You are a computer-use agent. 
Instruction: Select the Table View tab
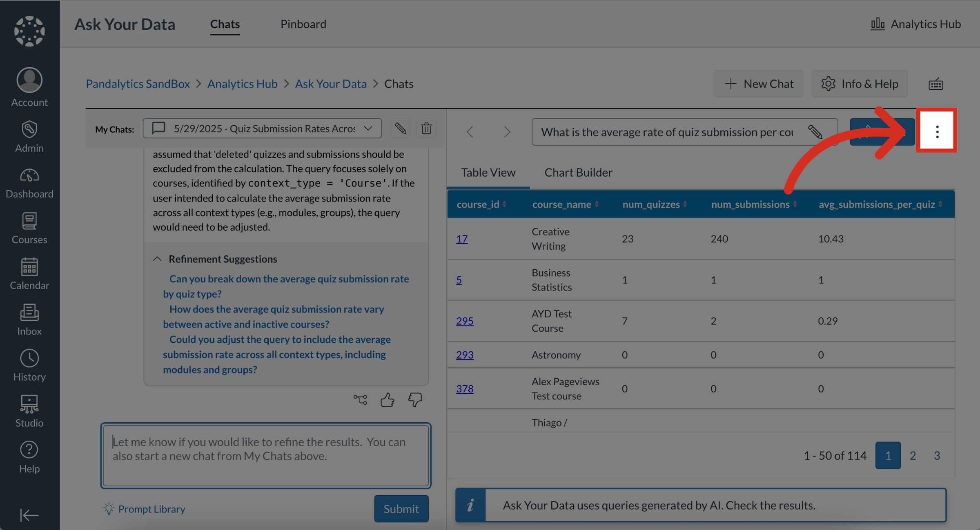pos(488,173)
